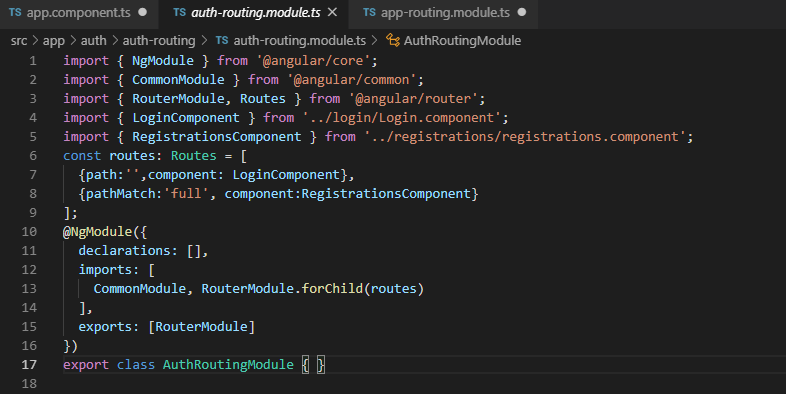Click 'imports' property on line 12
Viewport: 786px width, 394px height.
[105, 270]
